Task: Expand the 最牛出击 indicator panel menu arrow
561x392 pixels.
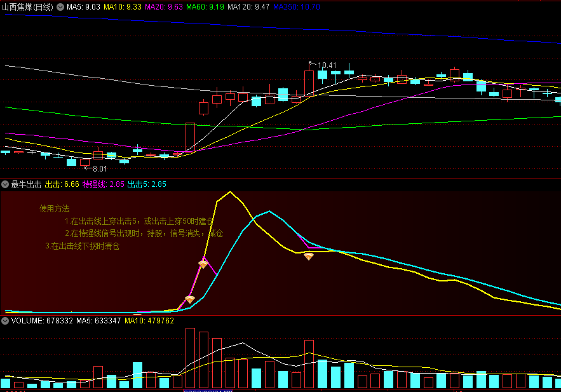Action: (x=5, y=184)
